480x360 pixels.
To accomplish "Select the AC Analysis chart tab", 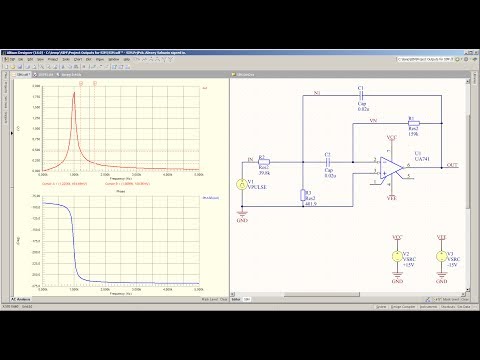I will coord(21,299).
